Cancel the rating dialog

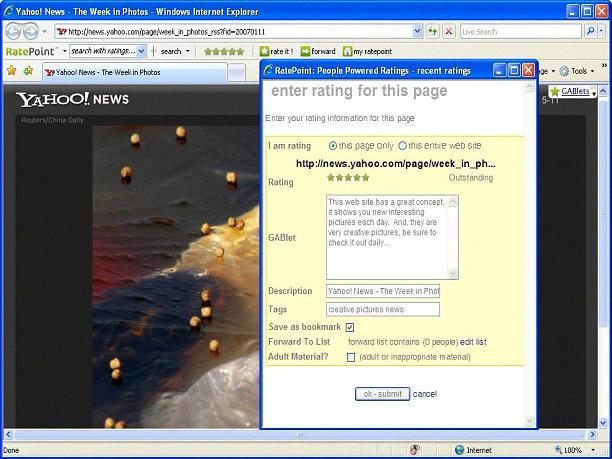425,394
